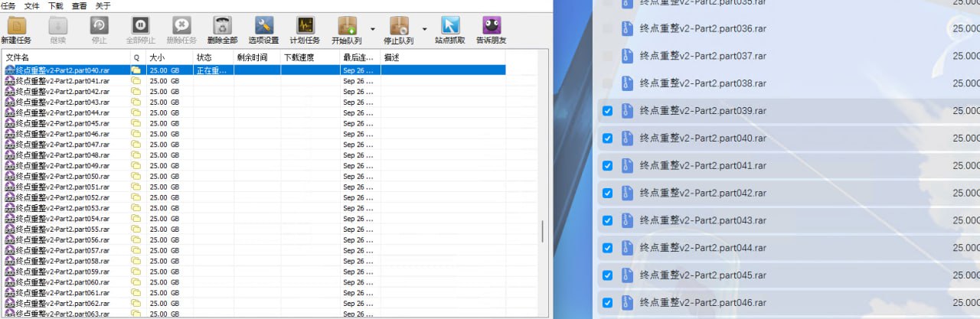The height and width of the screenshot is (319, 980).
Task: Open the 任务 menu
Action: pyautogui.click(x=8, y=5)
